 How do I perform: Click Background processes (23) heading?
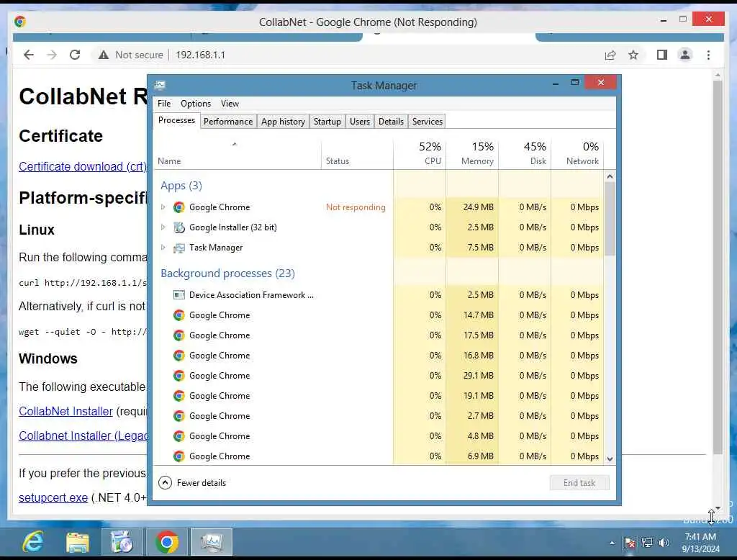tap(227, 274)
